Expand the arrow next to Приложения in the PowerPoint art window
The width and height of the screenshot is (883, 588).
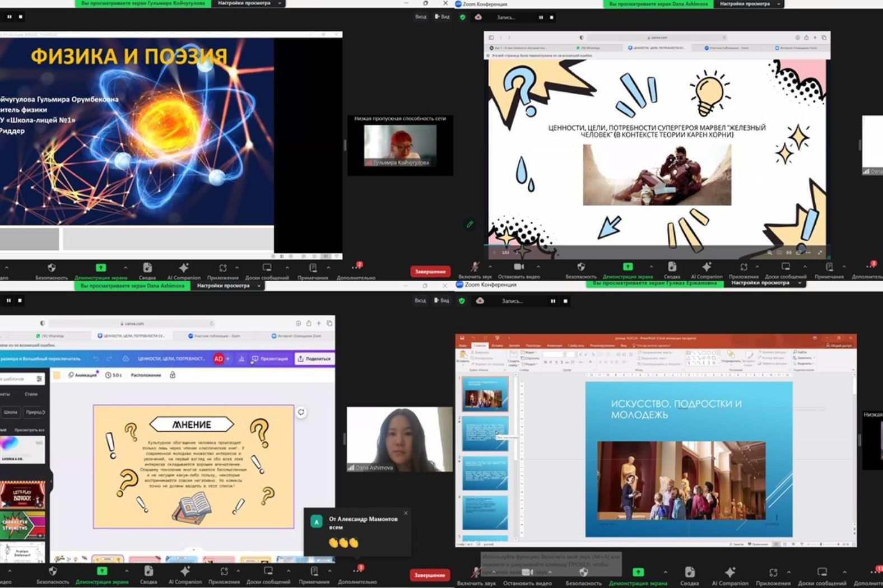(788, 572)
